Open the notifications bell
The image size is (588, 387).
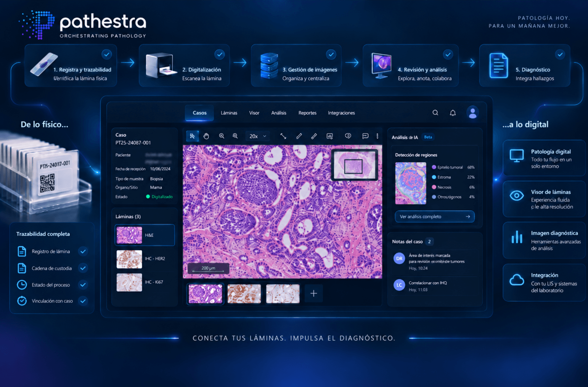point(453,113)
